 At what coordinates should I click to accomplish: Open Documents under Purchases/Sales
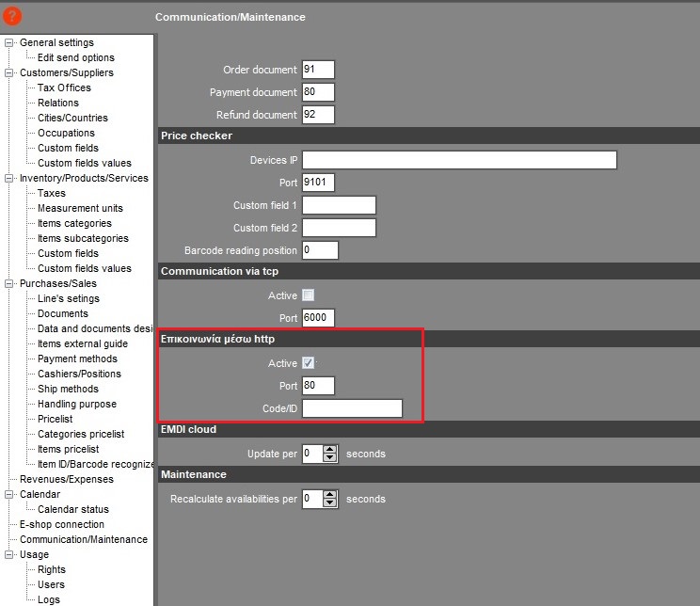[x=63, y=313]
